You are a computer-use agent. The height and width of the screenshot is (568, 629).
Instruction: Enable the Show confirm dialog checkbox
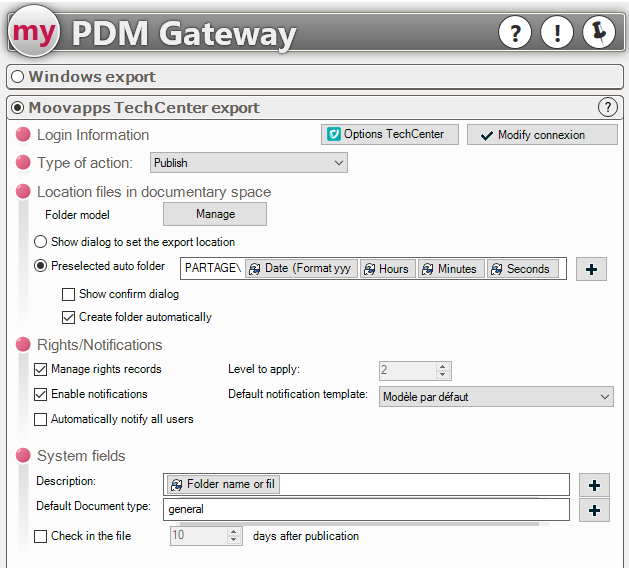pyautogui.click(x=69, y=295)
